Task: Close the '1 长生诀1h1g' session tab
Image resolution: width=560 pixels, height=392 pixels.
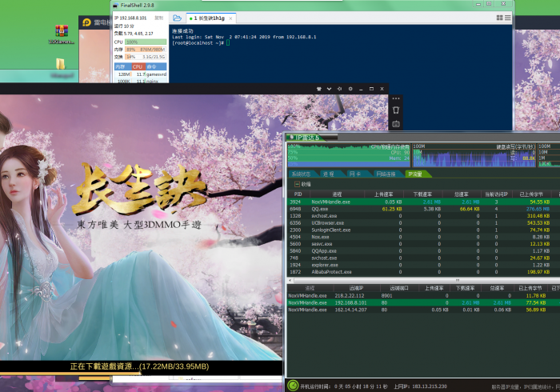Action: coord(230,18)
